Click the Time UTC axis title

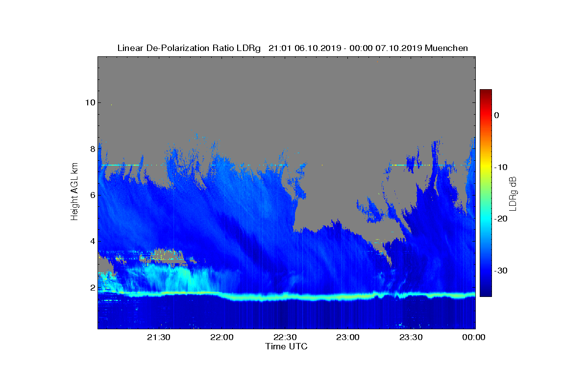point(287,346)
